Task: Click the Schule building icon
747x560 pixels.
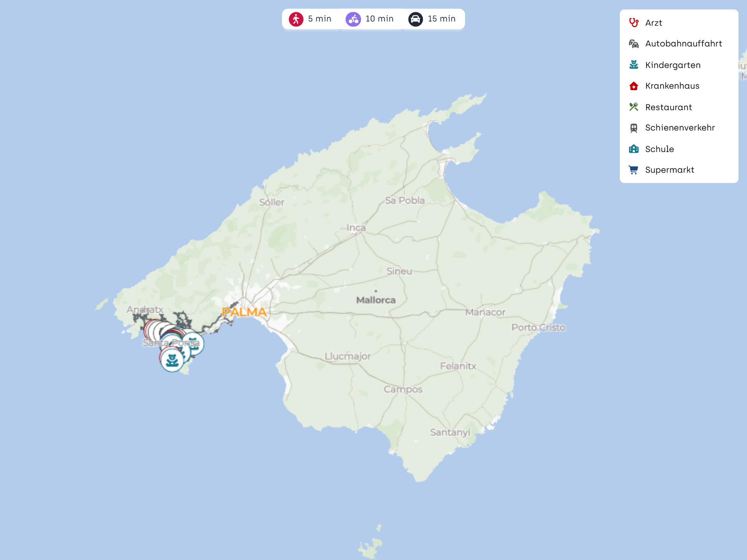Action: tap(634, 149)
